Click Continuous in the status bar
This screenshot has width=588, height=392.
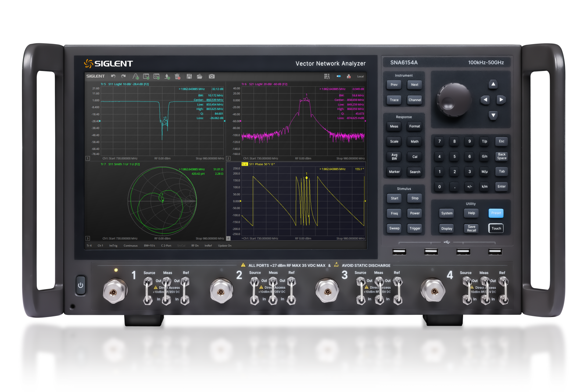tap(130, 246)
